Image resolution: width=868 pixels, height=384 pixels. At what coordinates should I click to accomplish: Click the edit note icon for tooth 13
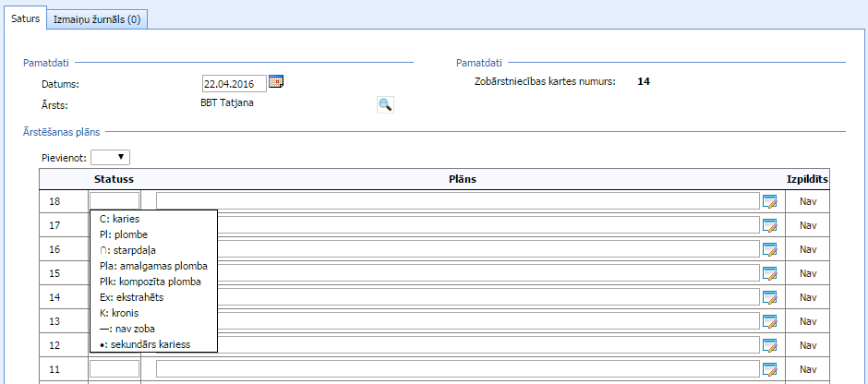[x=770, y=321]
